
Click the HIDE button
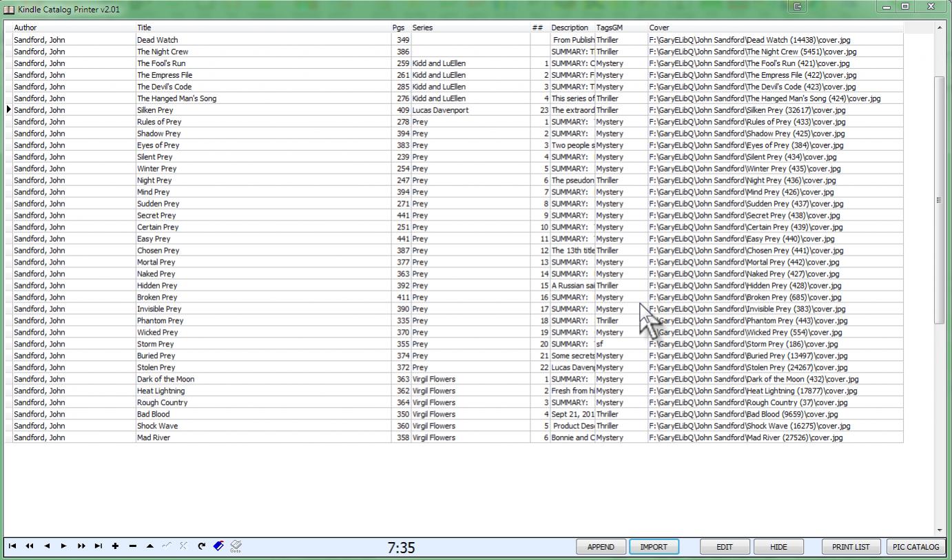[x=778, y=547]
